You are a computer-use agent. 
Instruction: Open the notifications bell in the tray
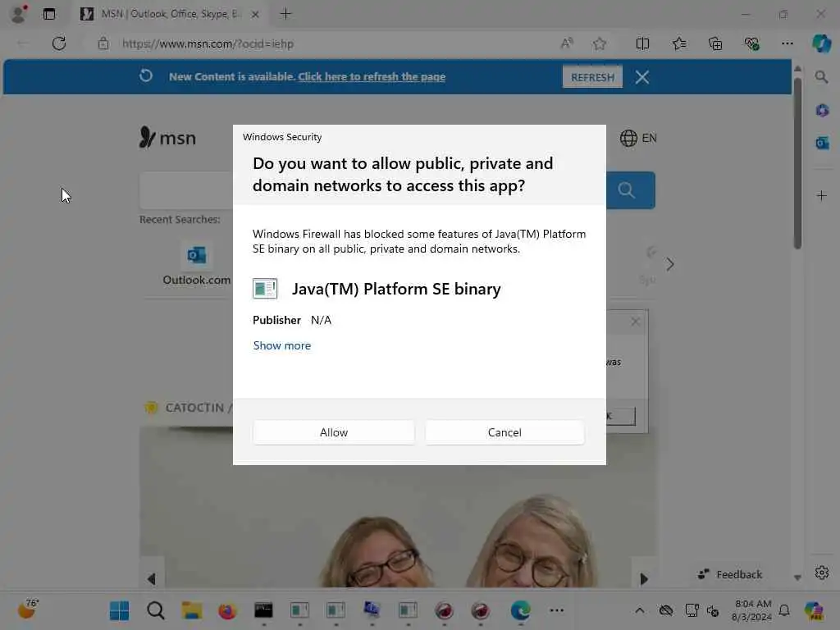coord(784,610)
